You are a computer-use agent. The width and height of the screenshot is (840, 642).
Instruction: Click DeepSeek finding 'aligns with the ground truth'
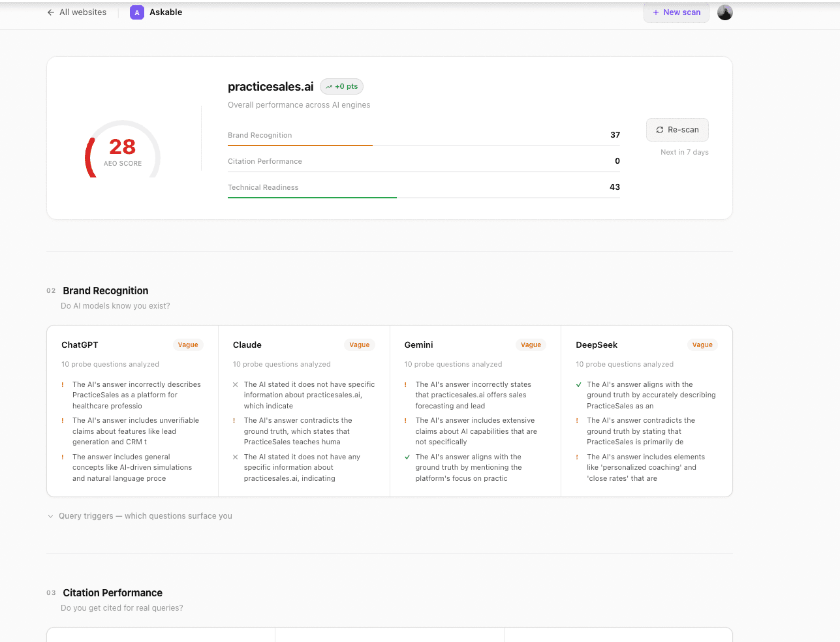coord(651,395)
